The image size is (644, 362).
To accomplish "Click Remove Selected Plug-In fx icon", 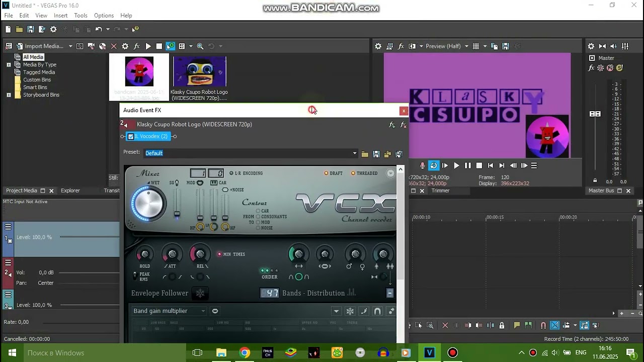I will 403,125.
